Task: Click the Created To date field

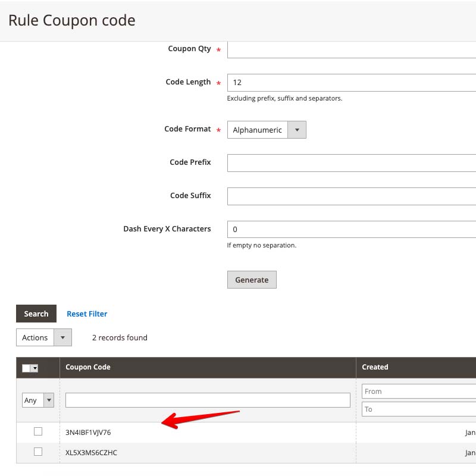Action: coord(418,409)
